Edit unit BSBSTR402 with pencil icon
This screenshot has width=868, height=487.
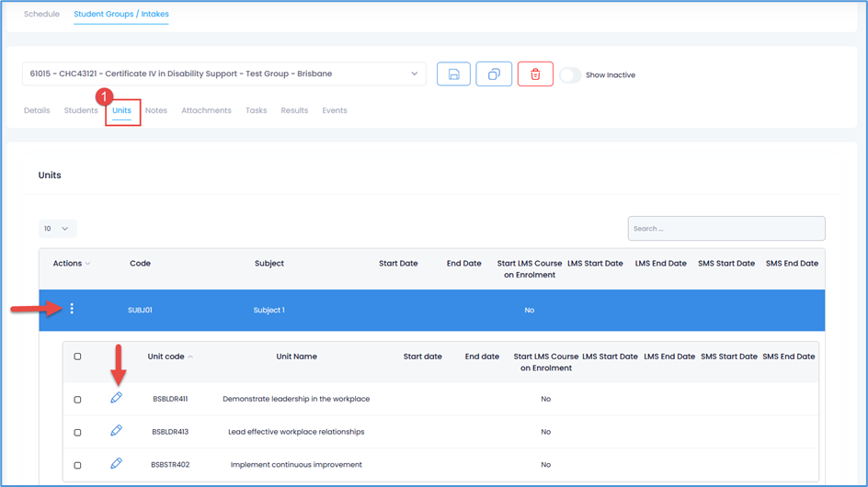pyautogui.click(x=116, y=464)
